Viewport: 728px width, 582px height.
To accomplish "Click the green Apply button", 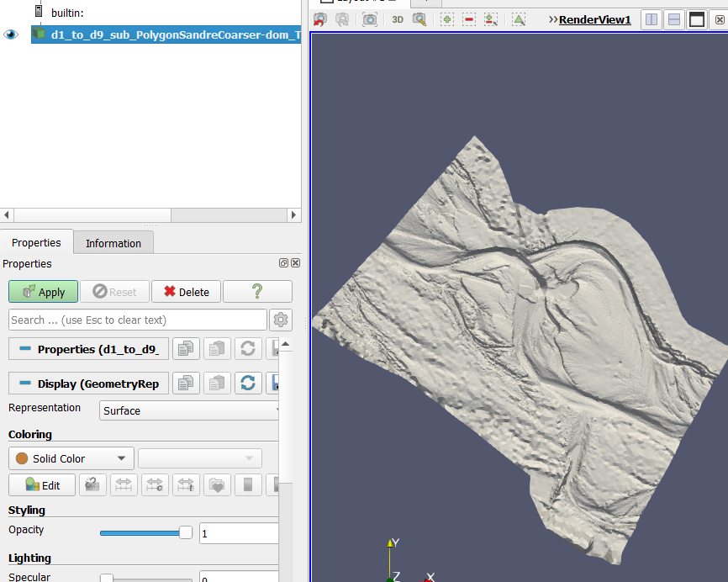I will 43,292.
